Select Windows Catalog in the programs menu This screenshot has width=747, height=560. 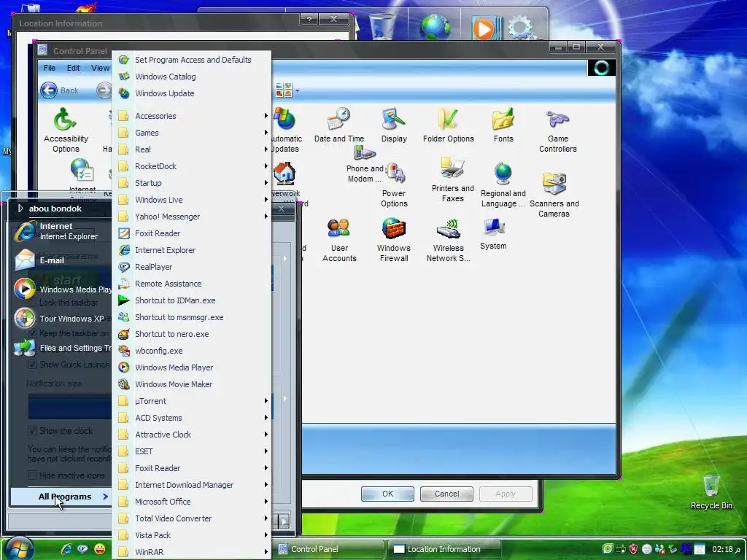(x=192, y=76)
